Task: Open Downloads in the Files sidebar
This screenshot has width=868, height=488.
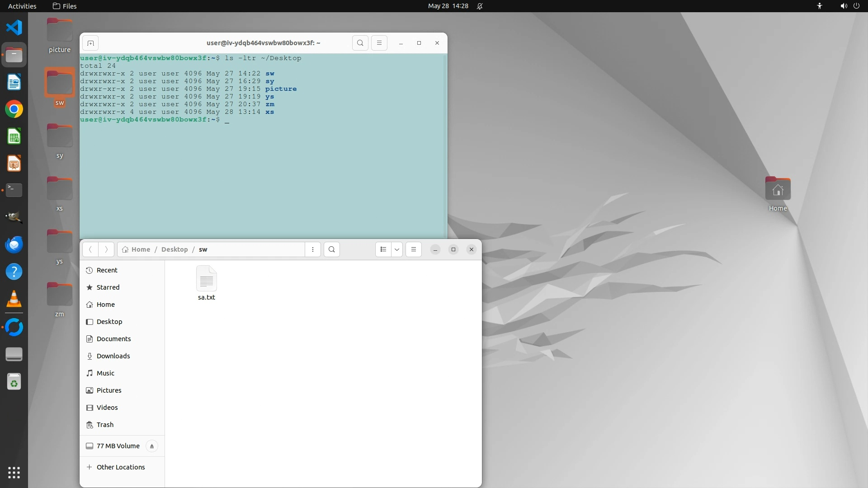Action: (113, 356)
